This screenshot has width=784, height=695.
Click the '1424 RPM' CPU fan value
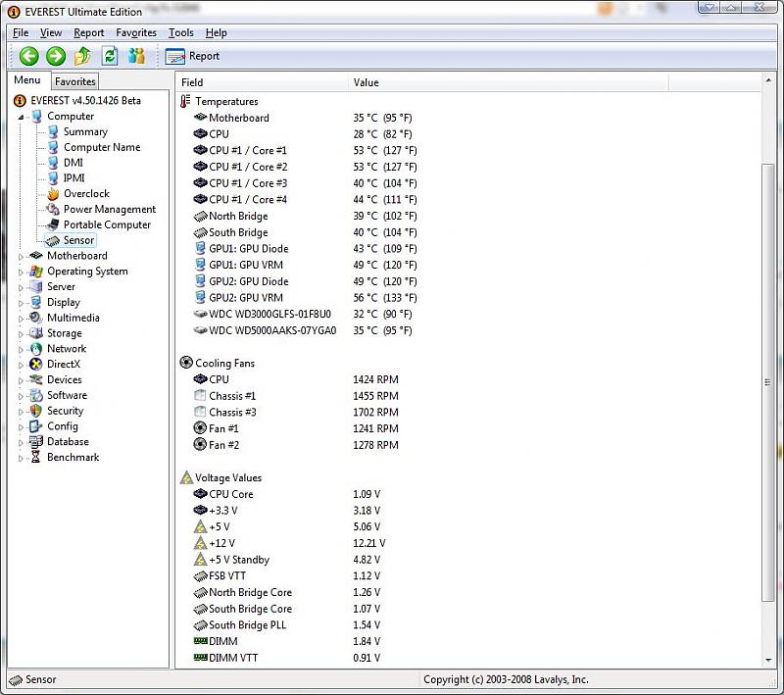375,380
